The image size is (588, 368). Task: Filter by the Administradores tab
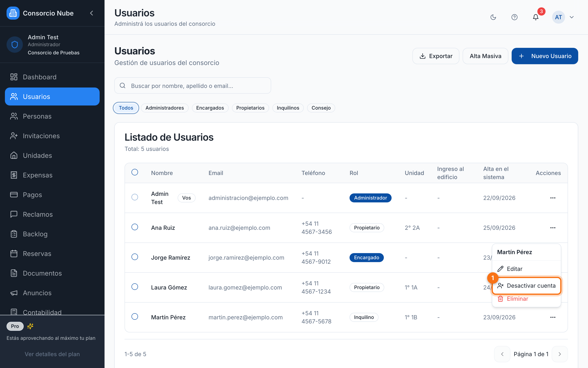pos(165,108)
